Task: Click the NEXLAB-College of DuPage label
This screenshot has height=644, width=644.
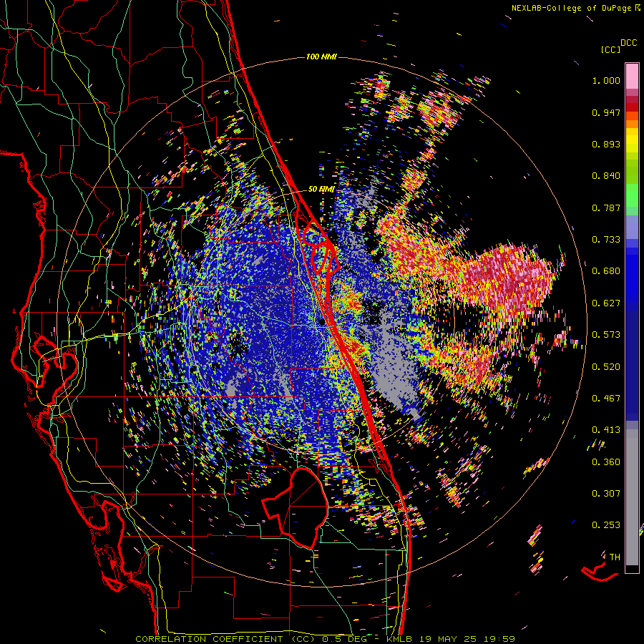Action: 575,8
